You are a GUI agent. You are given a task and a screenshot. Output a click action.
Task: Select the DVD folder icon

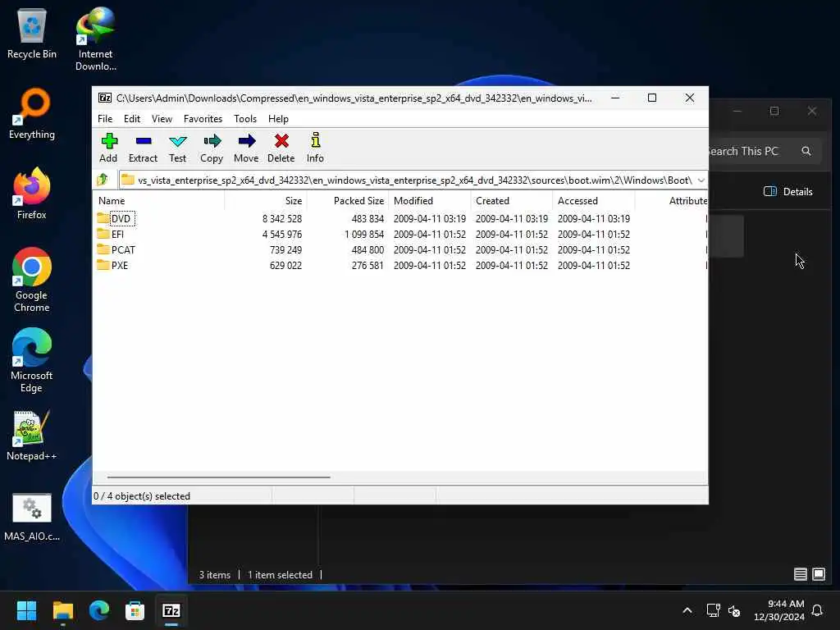pyautogui.click(x=103, y=218)
